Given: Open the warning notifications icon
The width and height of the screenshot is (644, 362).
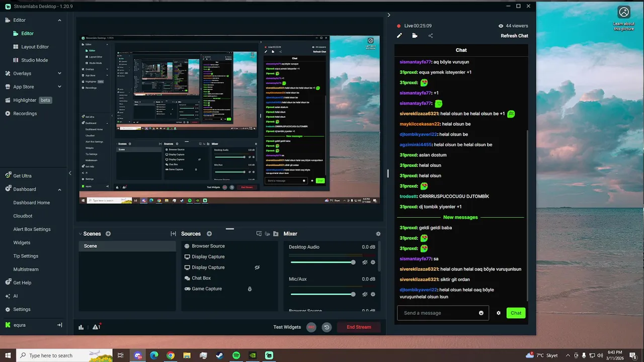Looking at the screenshot, I should tap(96, 327).
